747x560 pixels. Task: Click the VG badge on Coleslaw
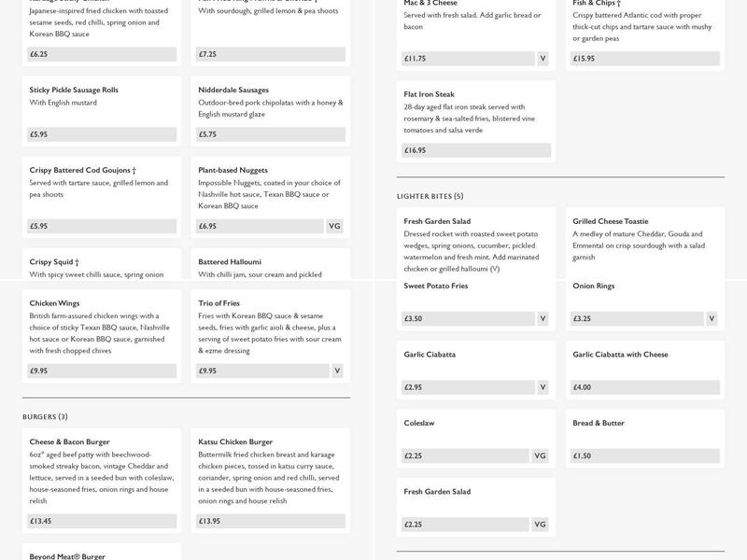point(540,456)
